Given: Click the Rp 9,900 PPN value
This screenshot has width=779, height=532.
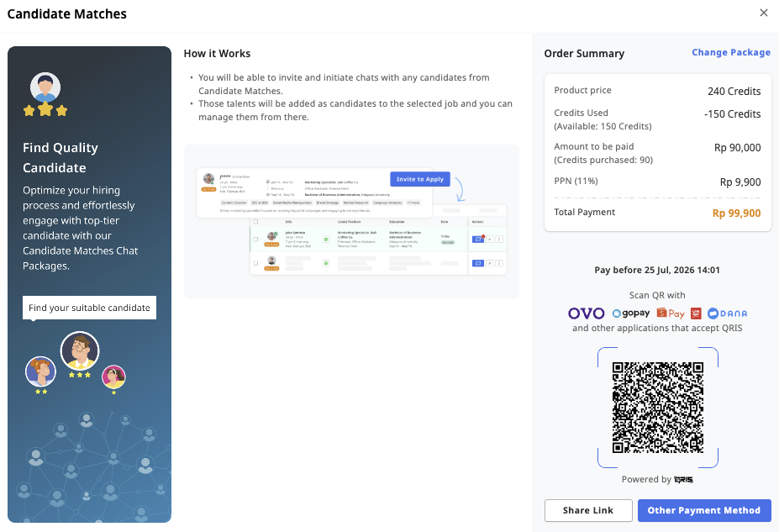Looking at the screenshot, I should click(740, 182).
